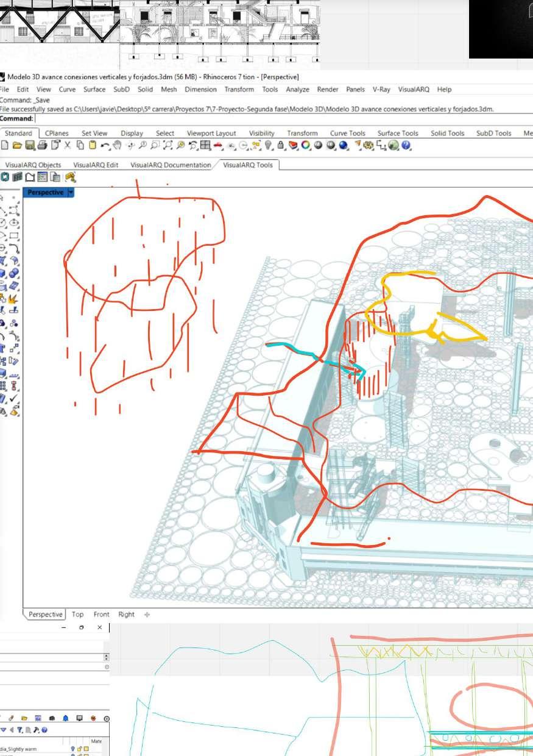Open the SubD menu
The image size is (533, 756).
point(122,89)
